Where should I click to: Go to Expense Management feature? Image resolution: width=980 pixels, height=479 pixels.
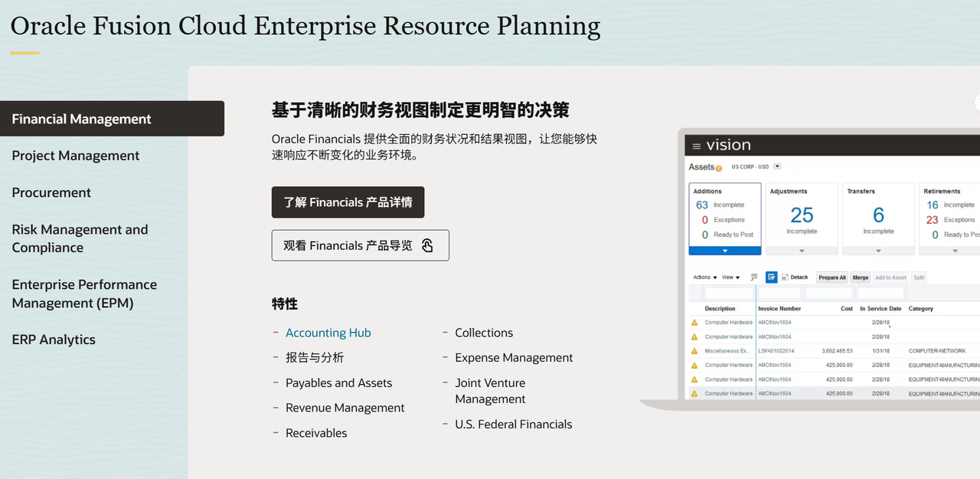point(514,358)
